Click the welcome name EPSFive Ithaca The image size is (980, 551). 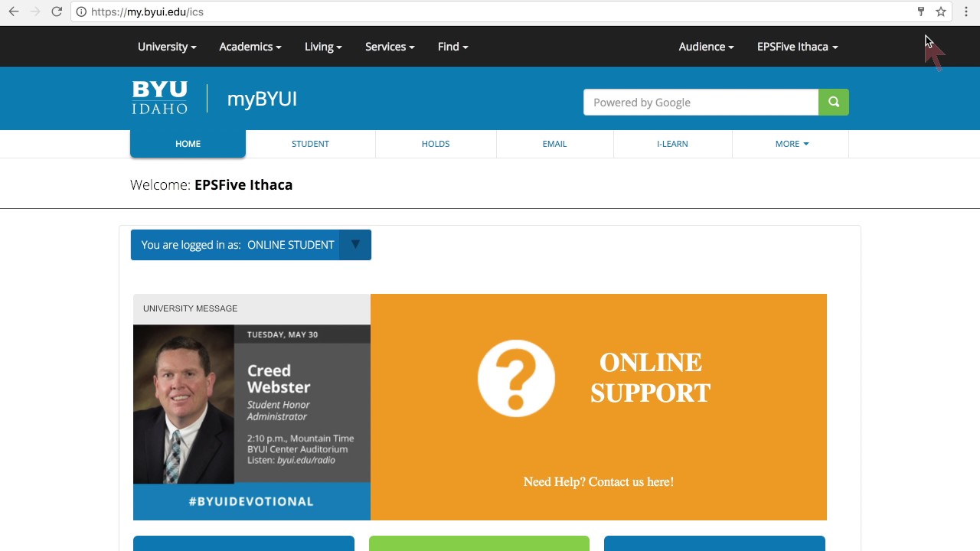click(243, 184)
